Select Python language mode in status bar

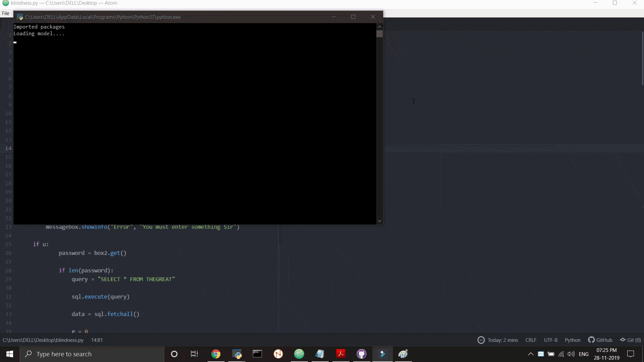point(573,340)
